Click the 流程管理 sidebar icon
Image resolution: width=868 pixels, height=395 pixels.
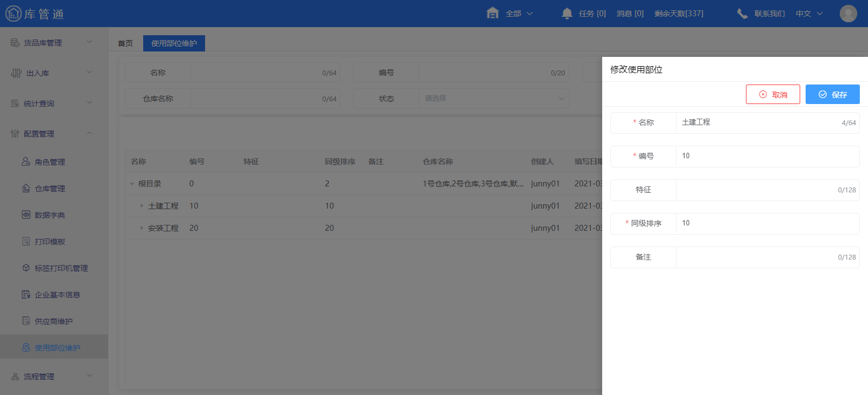click(x=15, y=376)
